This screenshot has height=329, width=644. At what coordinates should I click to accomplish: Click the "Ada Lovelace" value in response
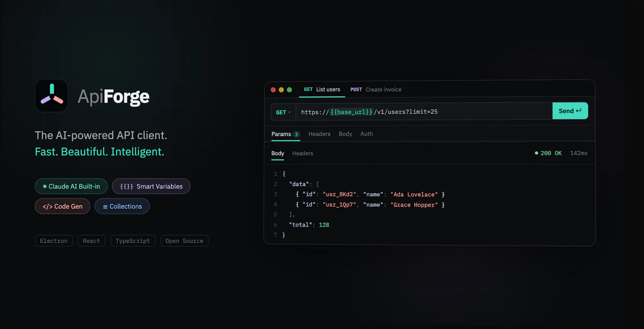pyautogui.click(x=414, y=195)
